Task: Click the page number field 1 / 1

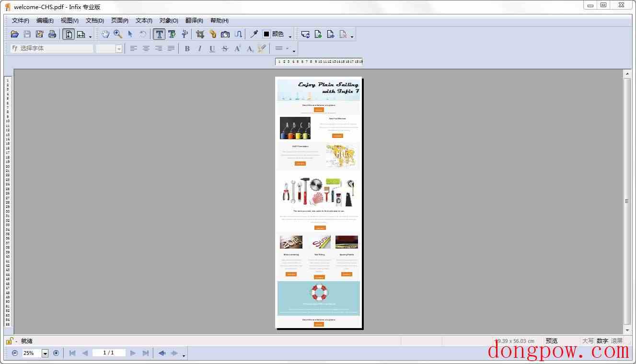Action: pos(109,353)
